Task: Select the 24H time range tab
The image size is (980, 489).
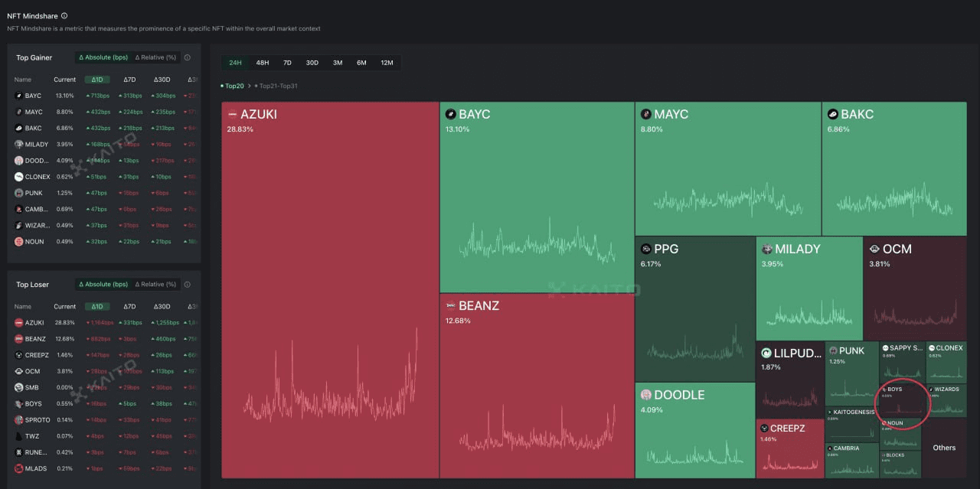Action: coord(235,63)
